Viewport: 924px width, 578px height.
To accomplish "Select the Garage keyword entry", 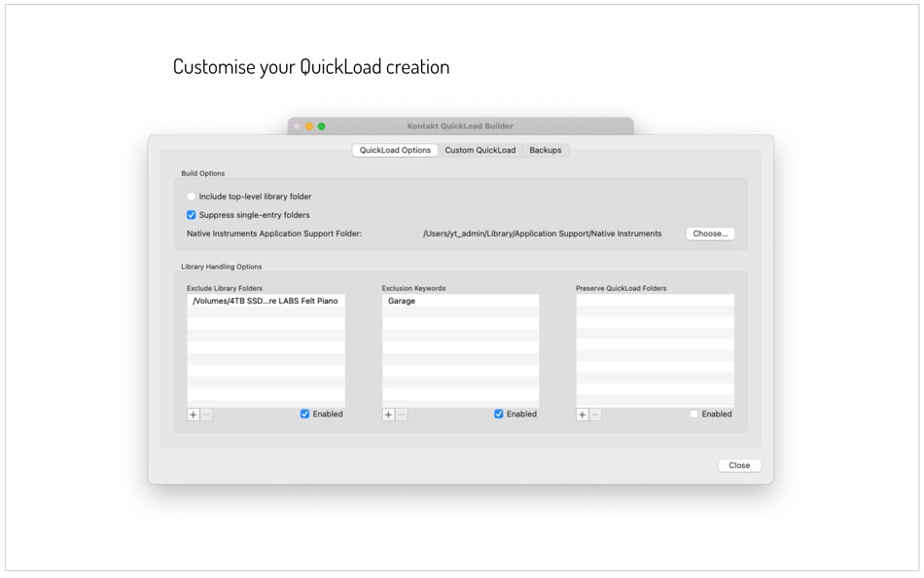I will pos(460,301).
